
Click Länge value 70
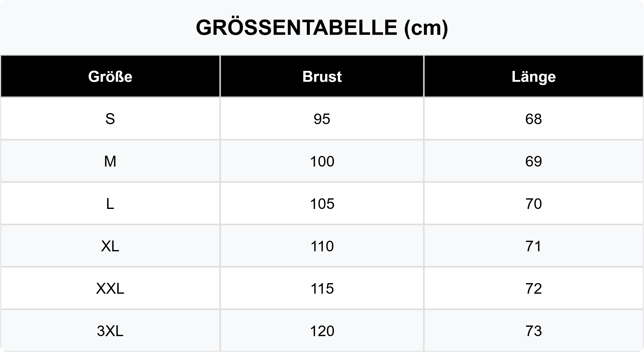[533, 204]
